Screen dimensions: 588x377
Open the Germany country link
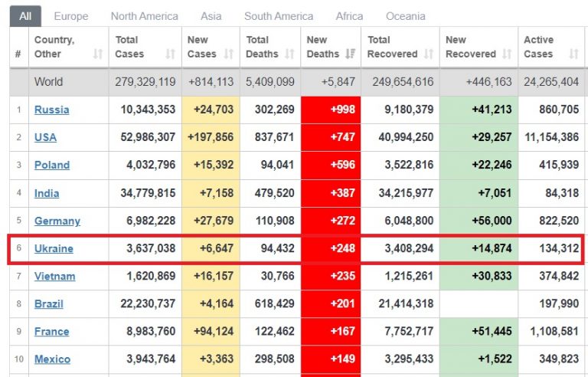click(x=57, y=221)
